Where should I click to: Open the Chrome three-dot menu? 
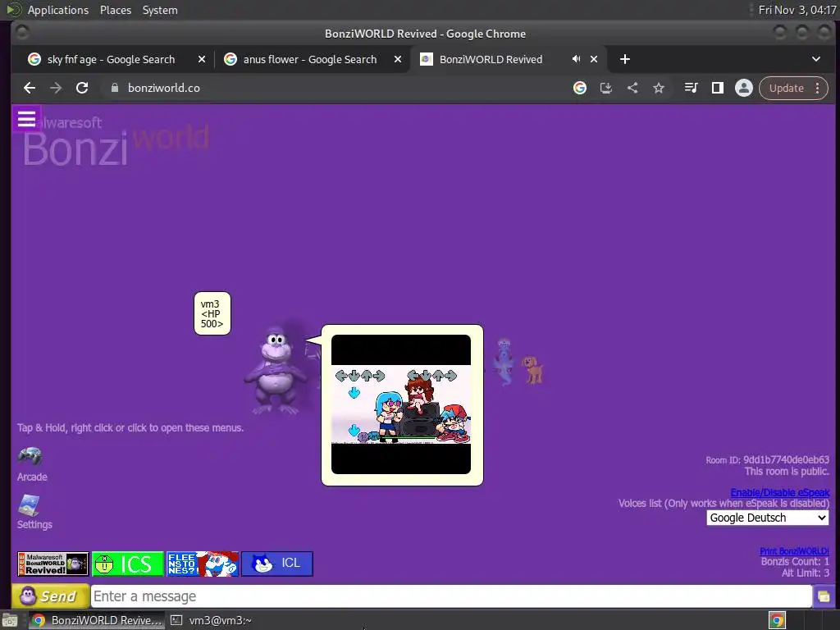click(818, 88)
